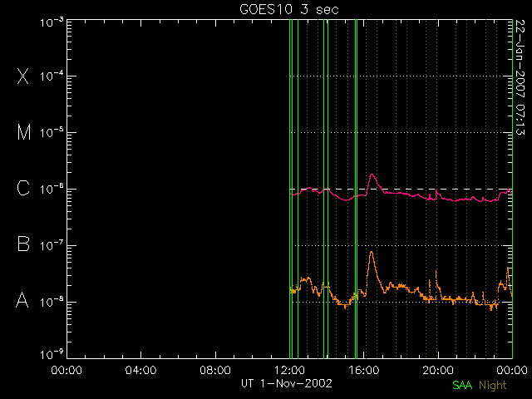
Task: Click the 10⁻⁶ y-axis tick label
Action: click(x=52, y=189)
